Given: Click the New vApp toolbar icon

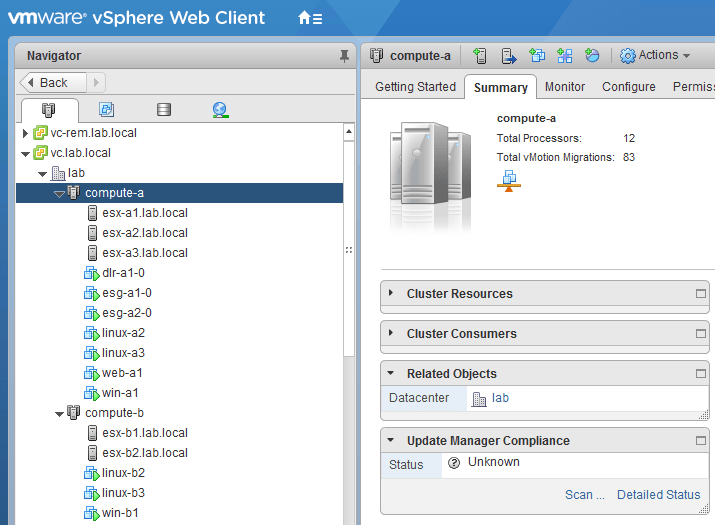Looking at the screenshot, I should click(564, 56).
